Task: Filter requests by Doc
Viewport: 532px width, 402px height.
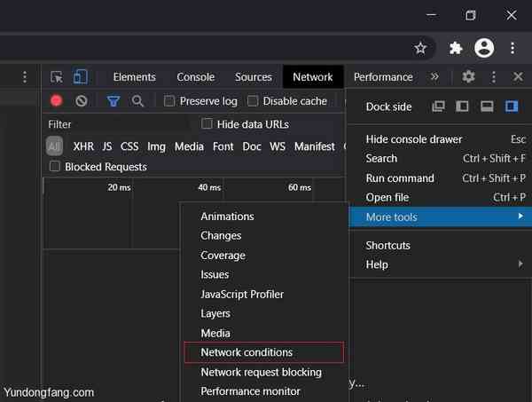Action: (x=252, y=146)
